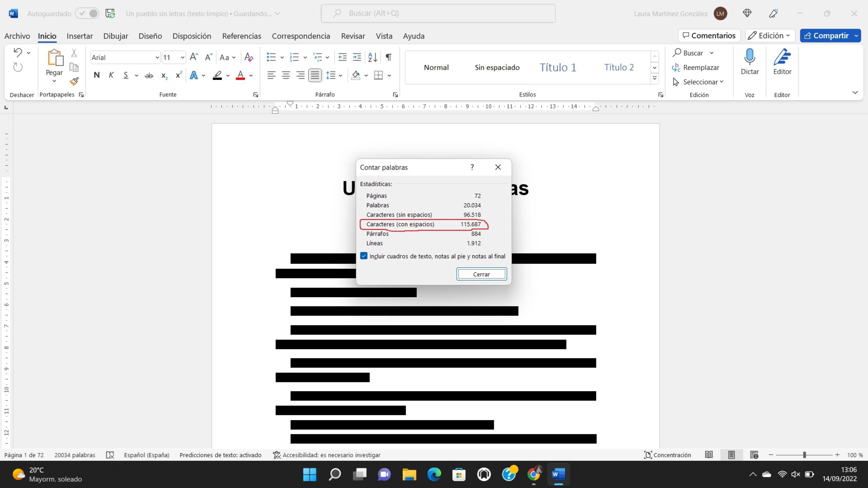Viewport: 868px width, 488px height.
Task: Click the Sort A-Z icon
Action: 372,57
